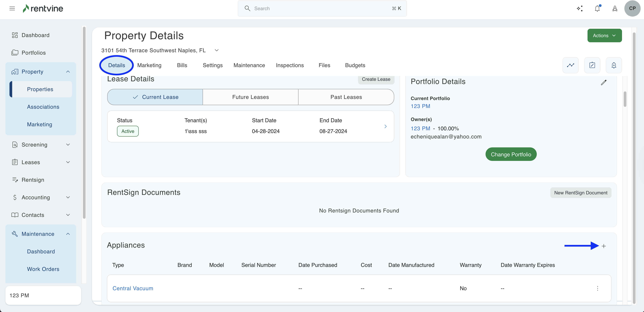Image resolution: width=644 pixels, height=312 pixels.
Task: Click in the Search field
Action: tap(322, 8)
